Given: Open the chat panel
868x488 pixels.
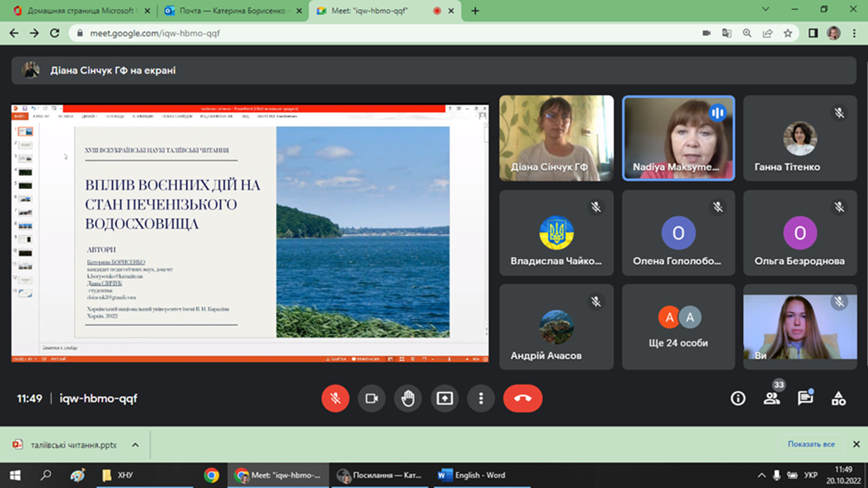Looking at the screenshot, I should [x=805, y=399].
